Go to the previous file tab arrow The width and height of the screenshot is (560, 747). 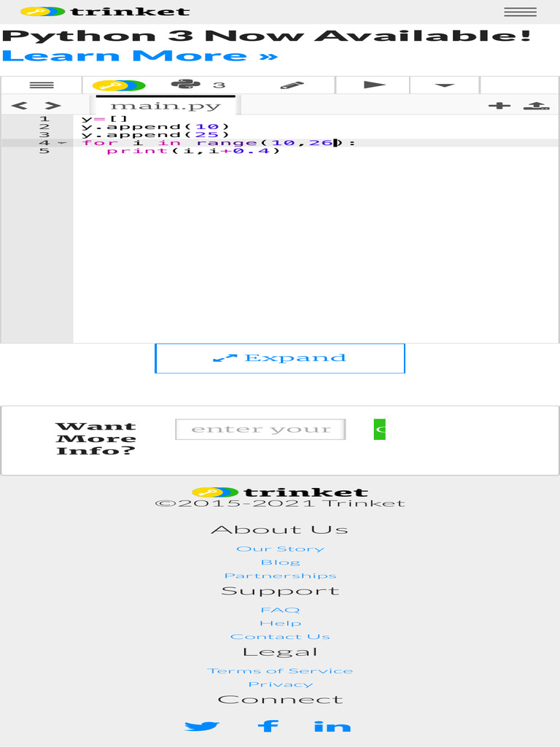pyautogui.click(x=19, y=105)
